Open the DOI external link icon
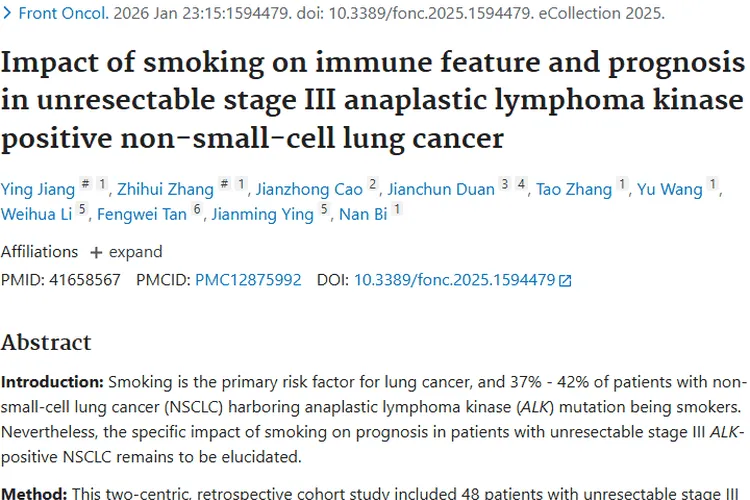Screen dimensions: 750x500 tap(566, 281)
